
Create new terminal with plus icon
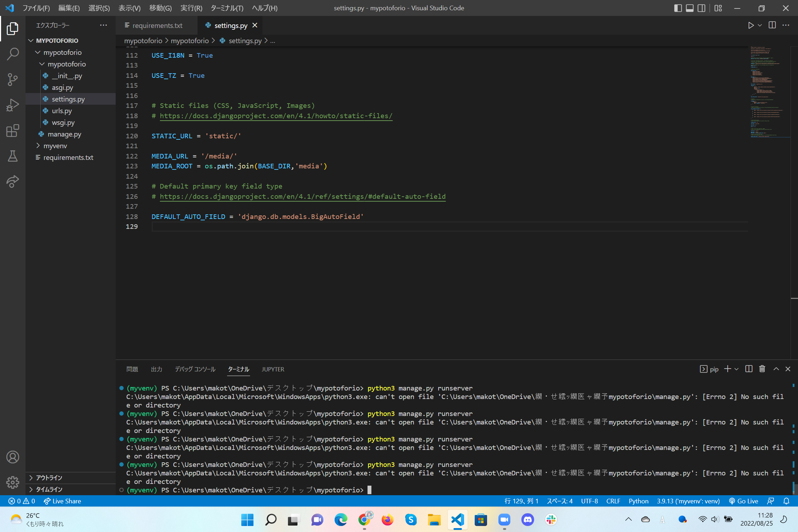(x=727, y=369)
